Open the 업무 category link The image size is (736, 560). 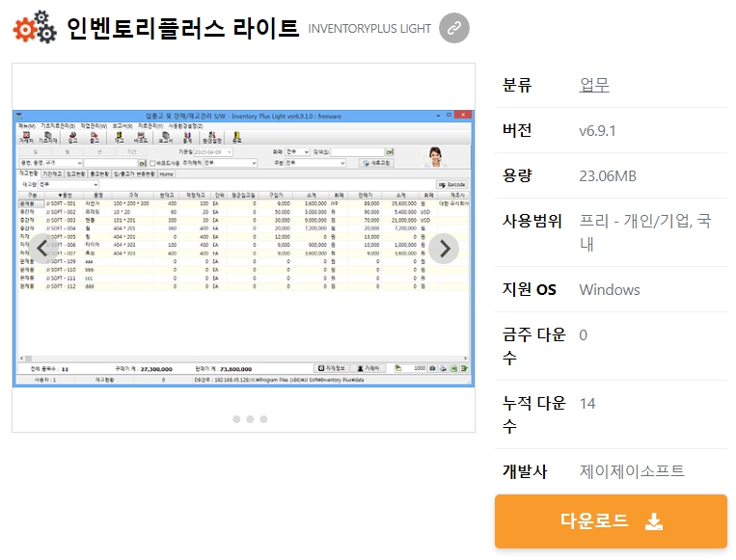(594, 85)
